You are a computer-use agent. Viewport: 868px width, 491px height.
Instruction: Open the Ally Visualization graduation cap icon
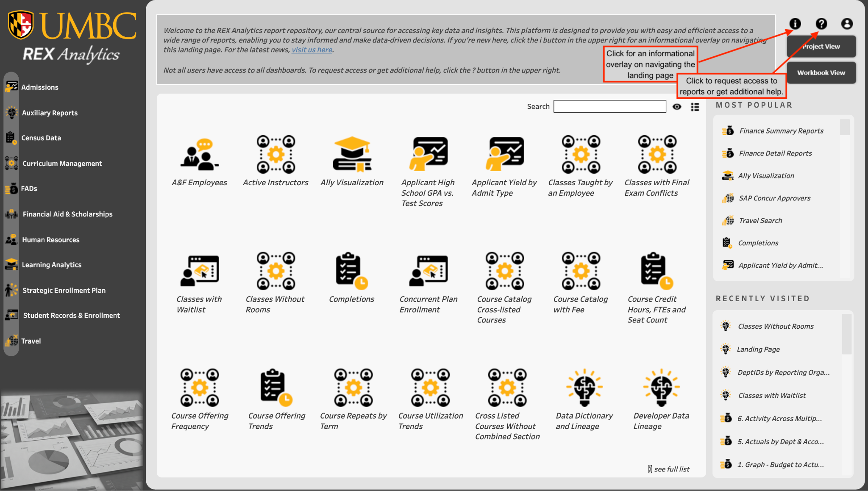pyautogui.click(x=352, y=154)
